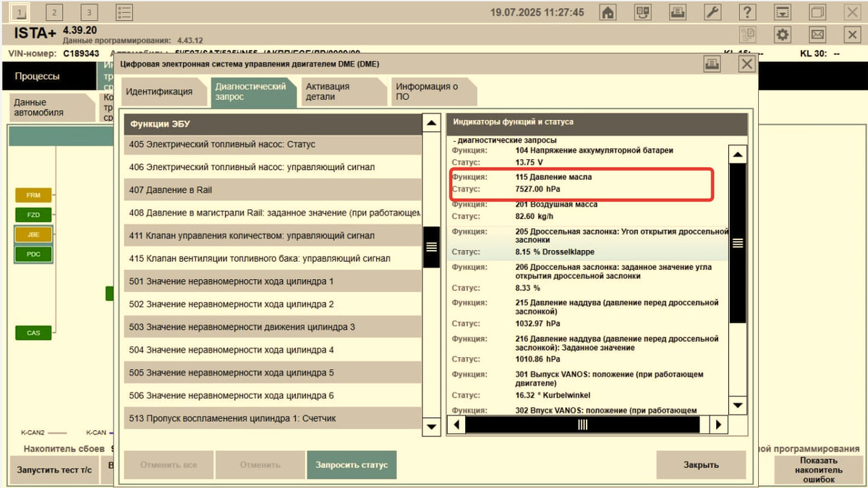868x488 pixels.
Task: Open the envelope feedback icon
Action: coord(817,34)
